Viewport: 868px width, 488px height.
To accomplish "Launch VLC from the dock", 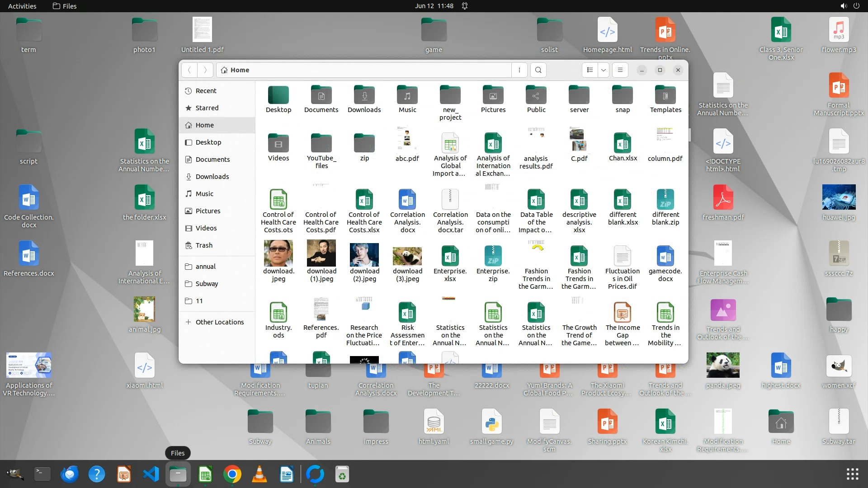I will click(259, 474).
